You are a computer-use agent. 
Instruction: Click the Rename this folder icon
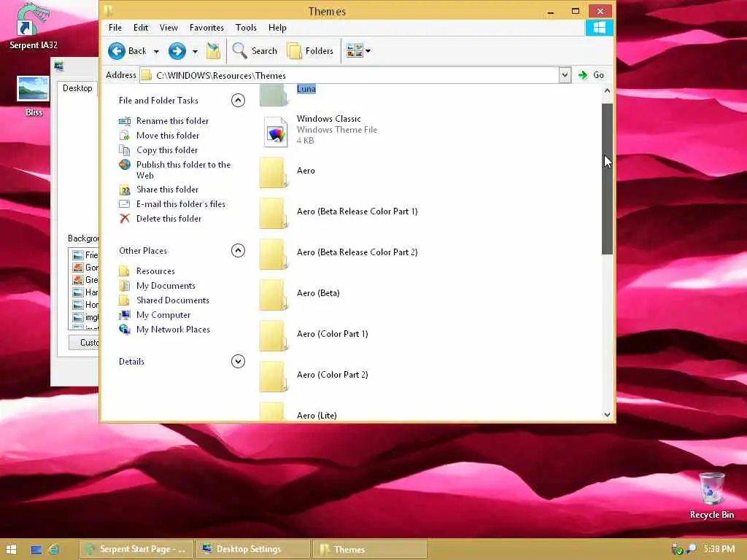coord(124,121)
